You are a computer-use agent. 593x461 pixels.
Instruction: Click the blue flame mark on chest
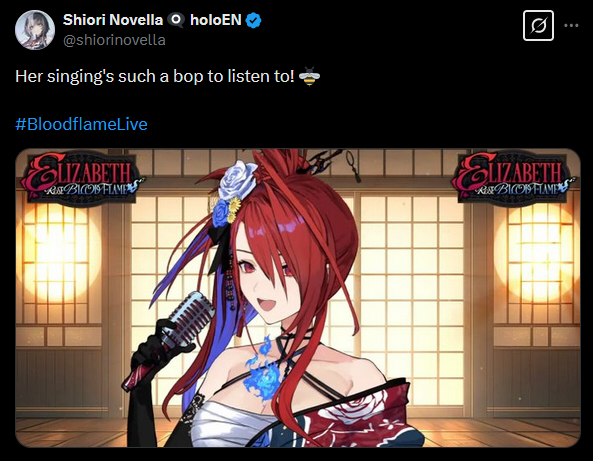(x=263, y=370)
